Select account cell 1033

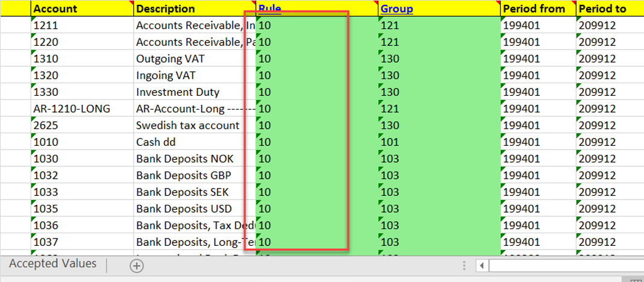[82, 192]
